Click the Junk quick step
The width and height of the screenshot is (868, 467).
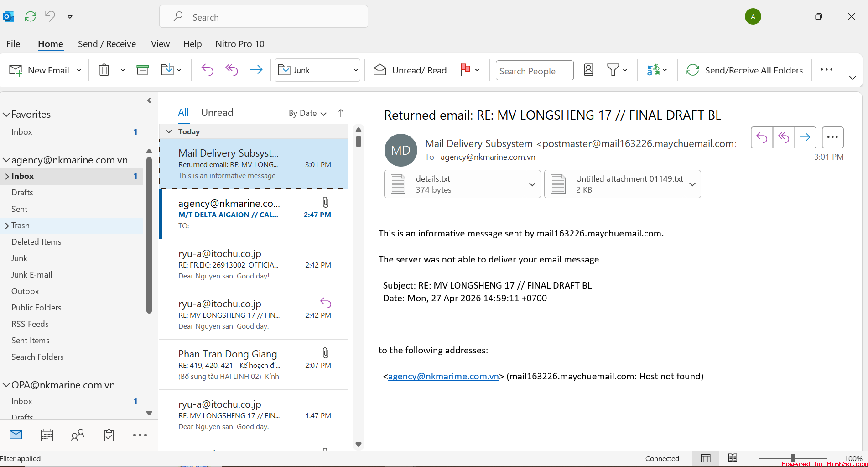tap(313, 70)
